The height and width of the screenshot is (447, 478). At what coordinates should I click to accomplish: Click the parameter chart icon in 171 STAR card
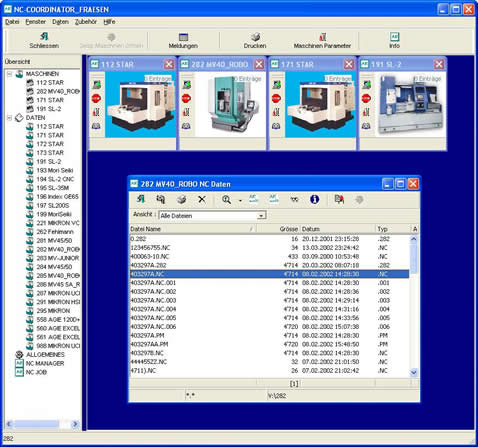point(276,112)
